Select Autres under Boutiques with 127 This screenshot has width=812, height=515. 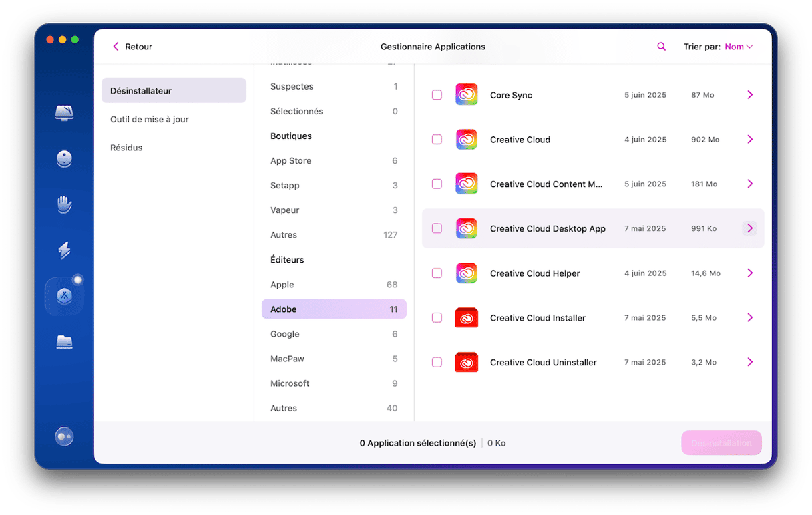[x=334, y=234]
